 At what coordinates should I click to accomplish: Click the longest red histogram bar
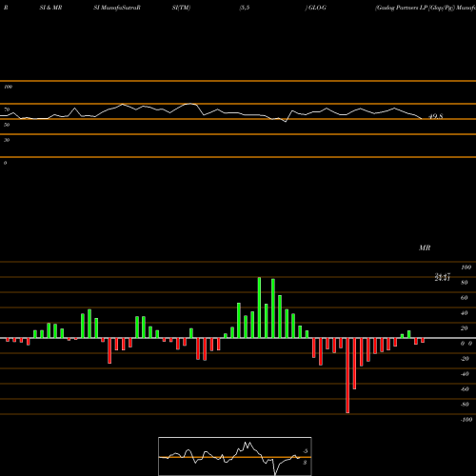click(x=347, y=375)
